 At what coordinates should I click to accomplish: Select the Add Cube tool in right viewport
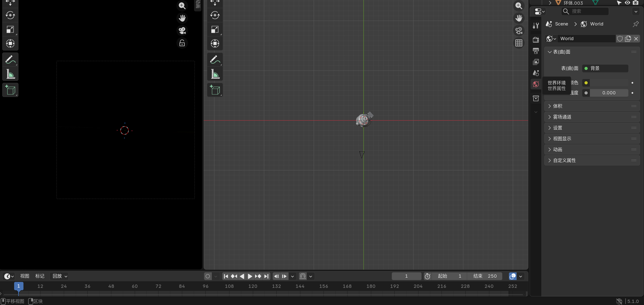pyautogui.click(x=215, y=90)
